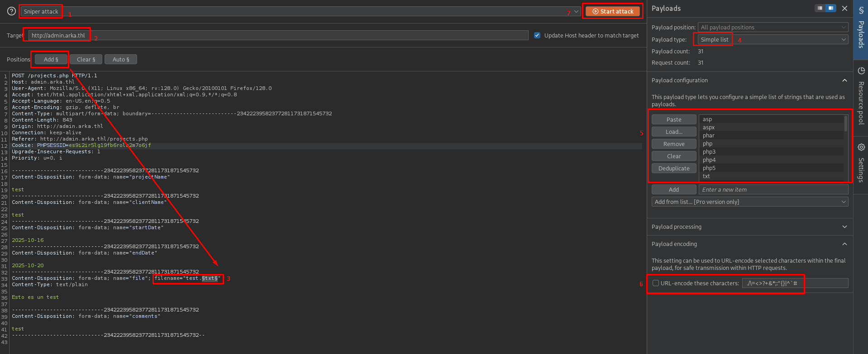Collapse the Payload encoding section
The height and width of the screenshot is (354, 868).
(844, 244)
